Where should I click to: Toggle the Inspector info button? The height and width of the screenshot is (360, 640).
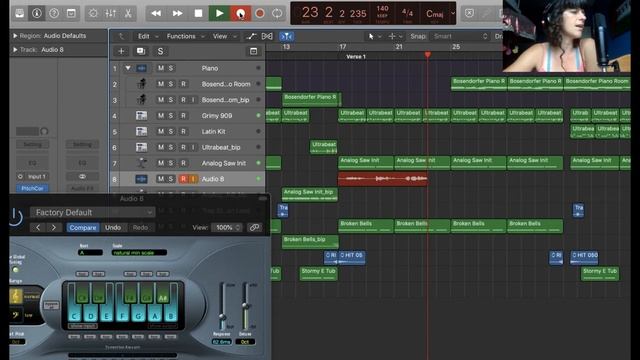click(37, 13)
